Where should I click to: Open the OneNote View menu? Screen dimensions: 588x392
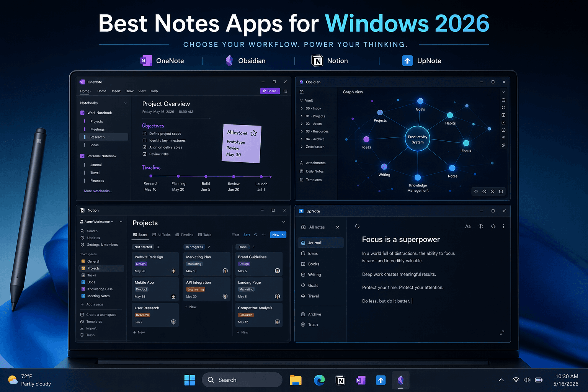142,91
